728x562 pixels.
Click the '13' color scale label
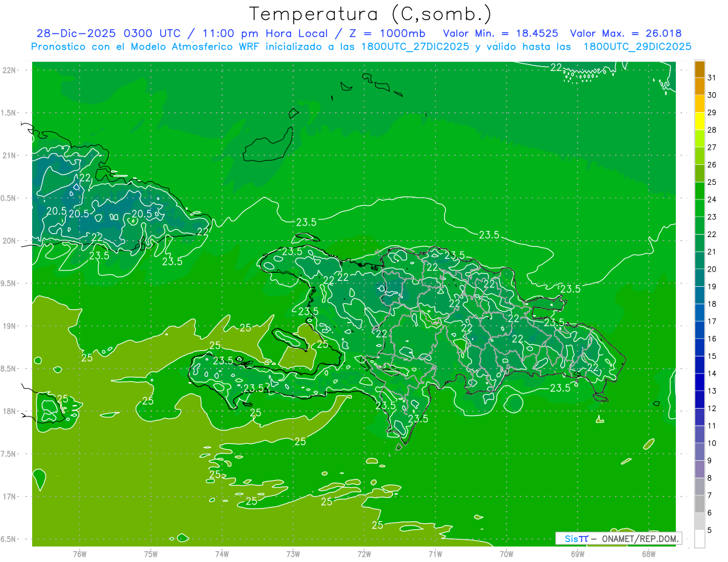(712, 391)
